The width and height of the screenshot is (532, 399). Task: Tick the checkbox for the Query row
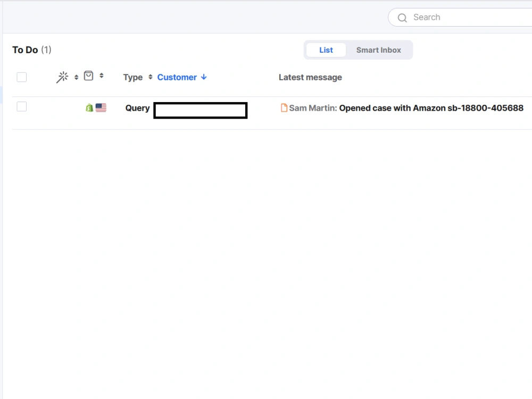coord(22,106)
